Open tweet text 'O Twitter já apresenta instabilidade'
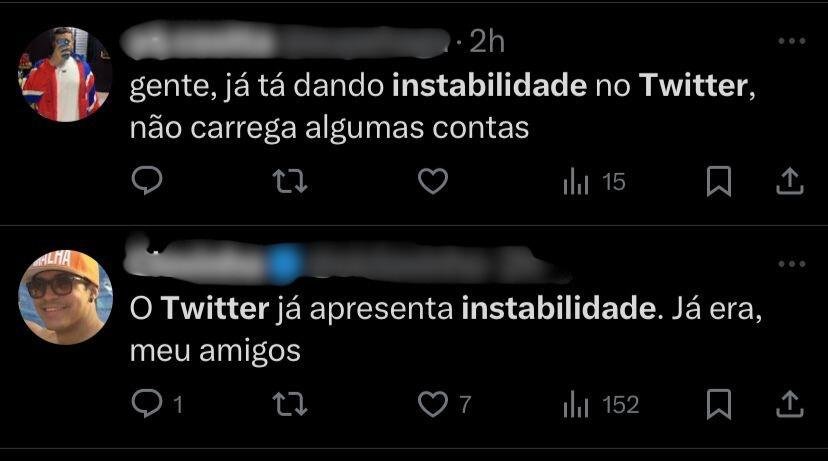This screenshot has width=828, height=461. click(446, 330)
